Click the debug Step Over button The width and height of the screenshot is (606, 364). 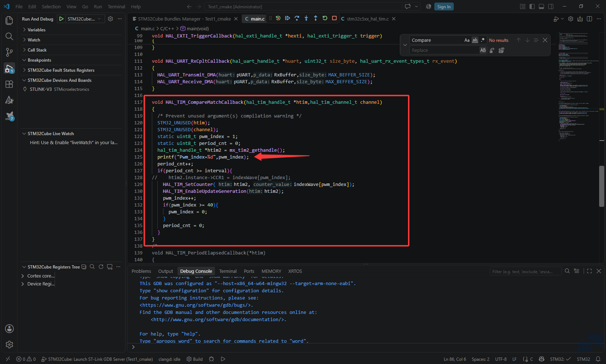[297, 18]
